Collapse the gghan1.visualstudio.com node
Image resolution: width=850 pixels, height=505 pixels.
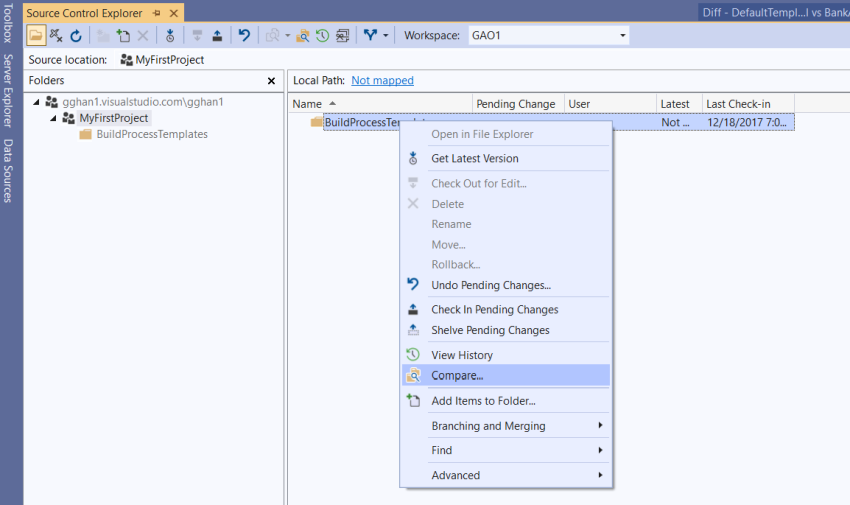coord(36,101)
